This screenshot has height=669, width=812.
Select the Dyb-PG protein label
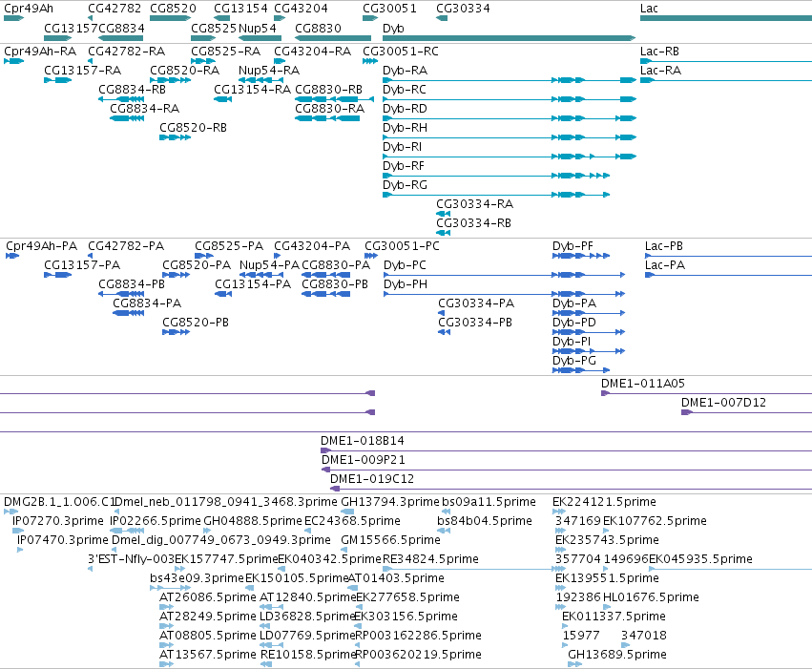point(574,361)
